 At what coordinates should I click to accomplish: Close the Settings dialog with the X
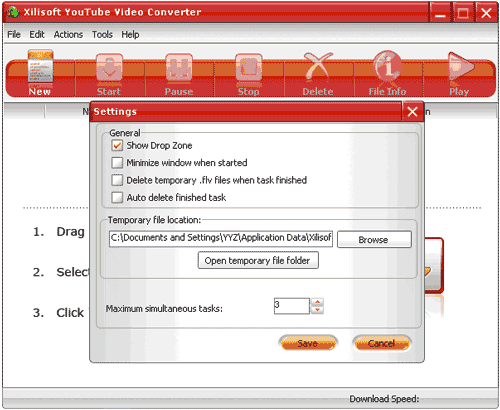pyautogui.click(x=412, y=112)
